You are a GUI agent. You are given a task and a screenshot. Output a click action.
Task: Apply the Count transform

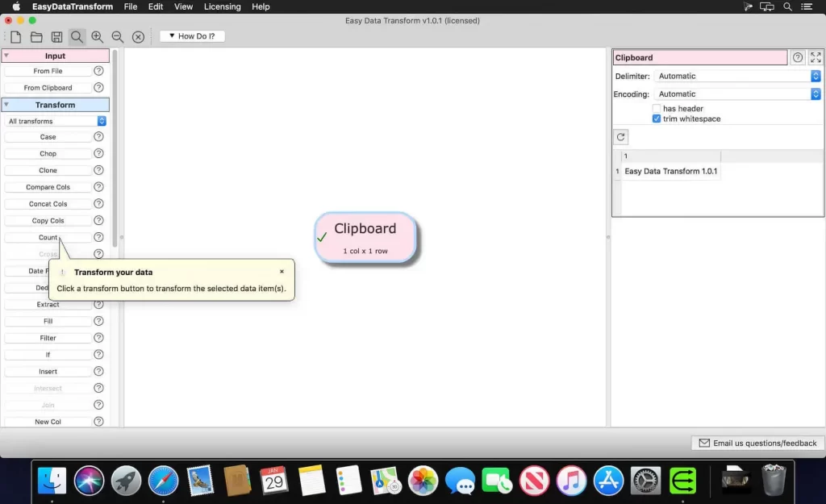47,237
